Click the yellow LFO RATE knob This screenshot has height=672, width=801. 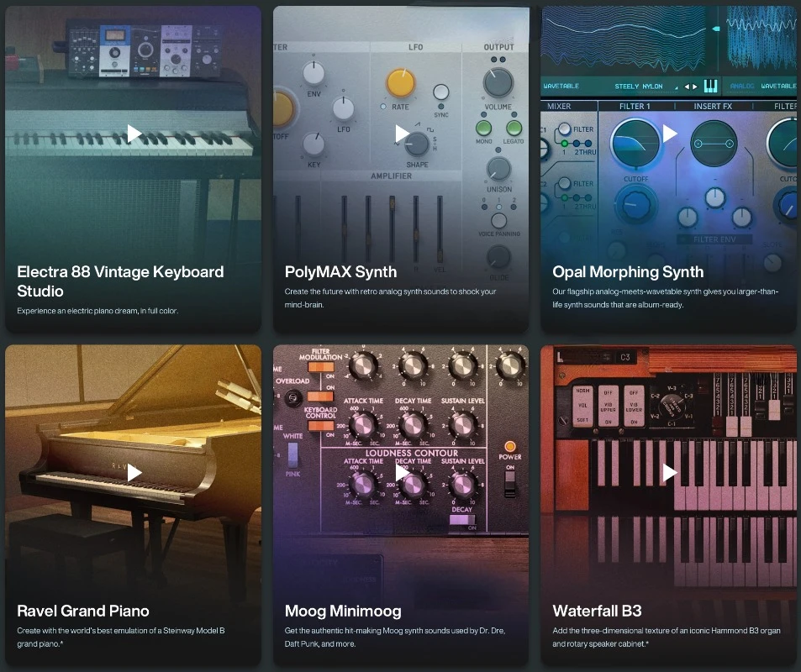(x=401, y=82)
